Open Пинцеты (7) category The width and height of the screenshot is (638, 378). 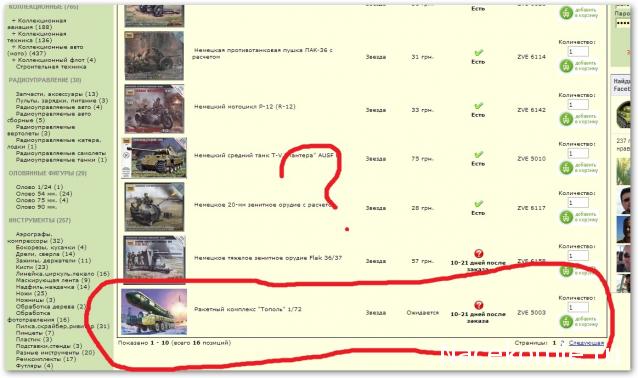coord(35,333)
